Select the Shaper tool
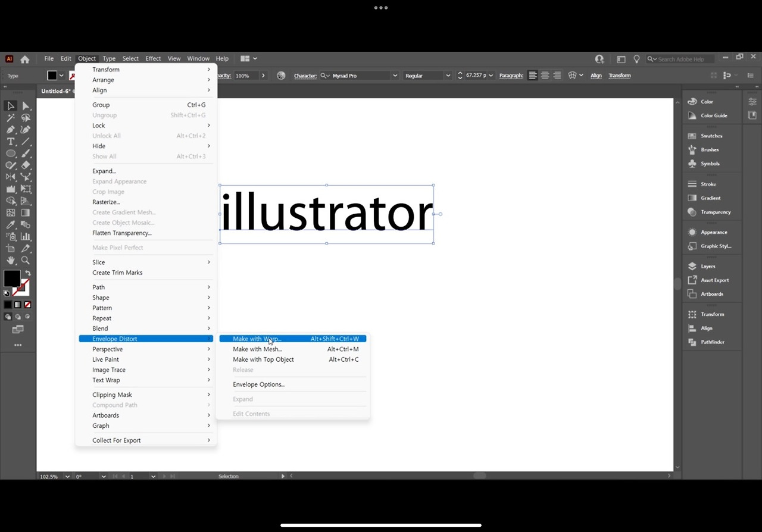Image resolution: width=762 pixels, height=532 pixels. coord(11,165)
